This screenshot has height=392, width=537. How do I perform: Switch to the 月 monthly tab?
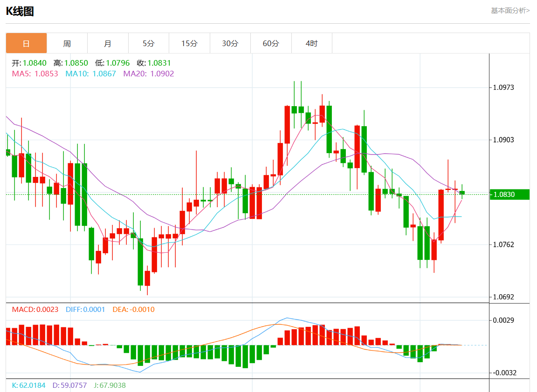click(108, 43)
